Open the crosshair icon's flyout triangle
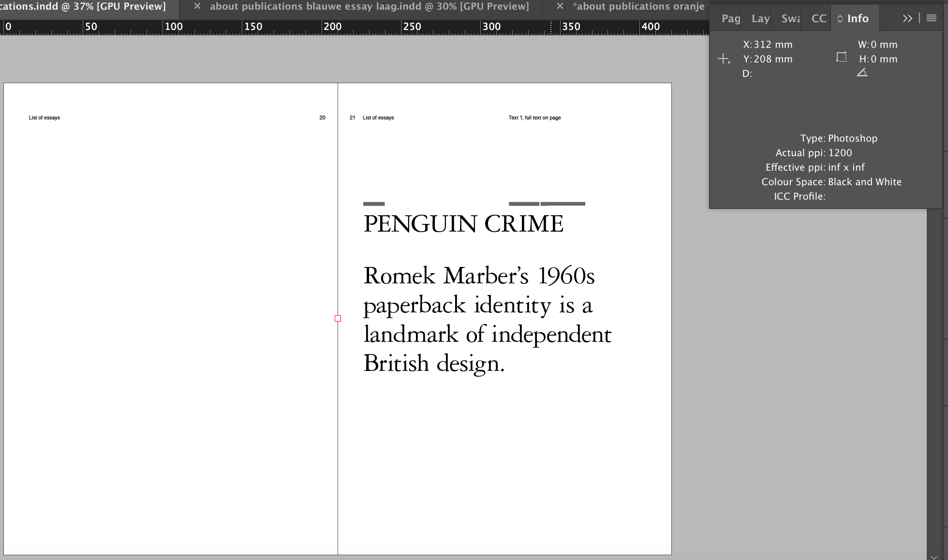Image resolution: width=948 pixels, height=560 pixels. coord(728,62)
